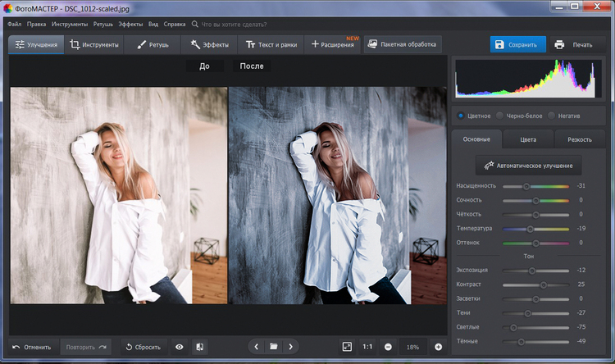
Task: Open the Эффекты tab
Action: [209, 45]
